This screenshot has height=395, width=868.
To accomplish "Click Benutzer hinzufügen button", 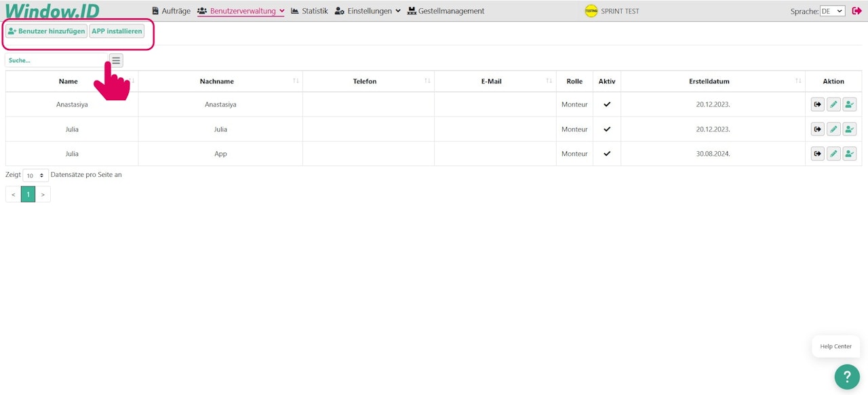I will (46, 31).
